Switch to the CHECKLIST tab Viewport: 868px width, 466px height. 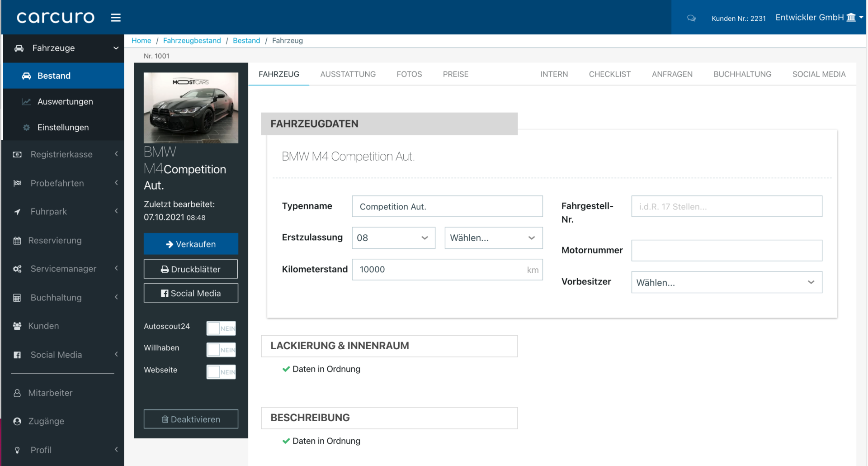pos(609,74)
